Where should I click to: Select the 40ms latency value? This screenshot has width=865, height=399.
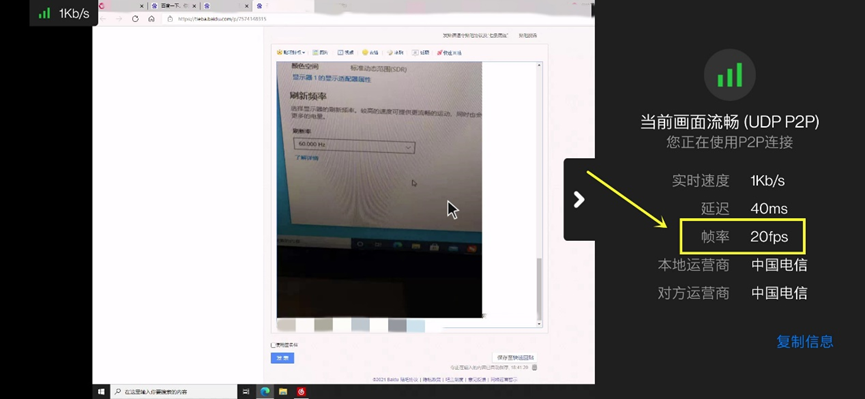tap(768, 209)
